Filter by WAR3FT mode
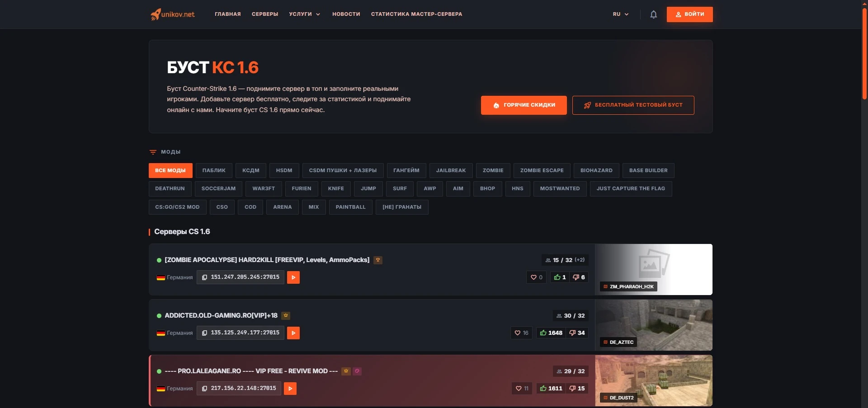This screenshot has width=868, height=408. 264,189
